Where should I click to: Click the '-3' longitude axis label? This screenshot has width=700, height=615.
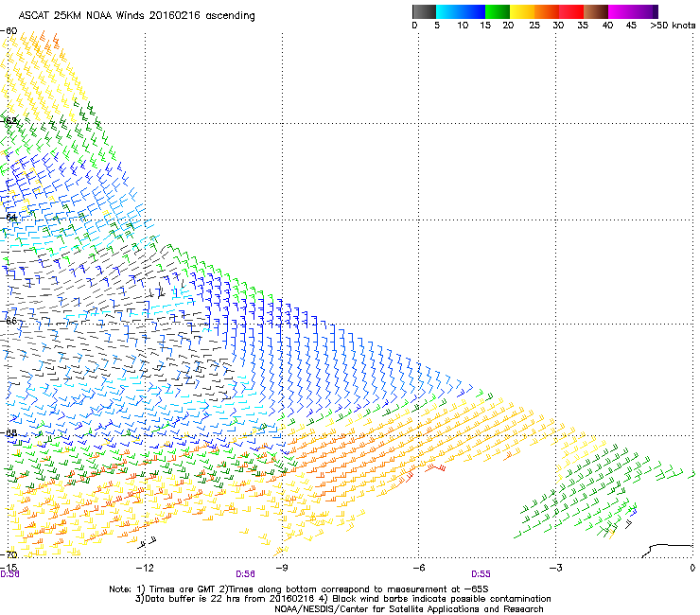coord(555,568)
